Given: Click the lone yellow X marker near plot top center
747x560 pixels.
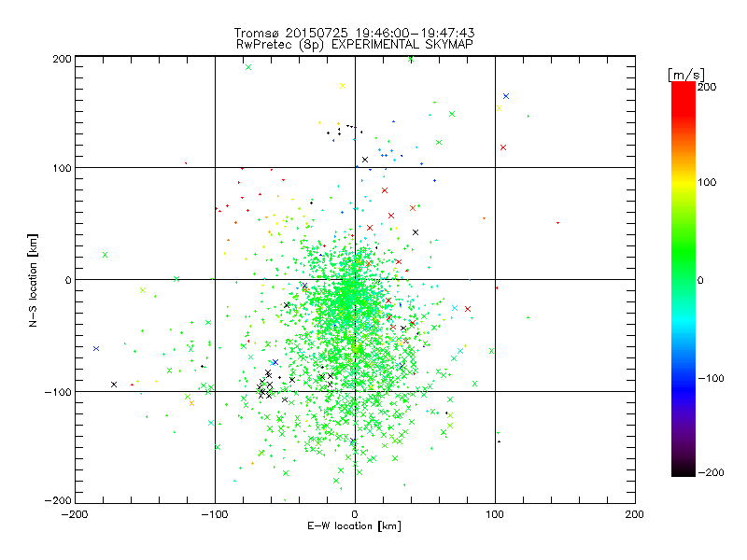Looking at the screenshot, I should (x=343, y=86).
